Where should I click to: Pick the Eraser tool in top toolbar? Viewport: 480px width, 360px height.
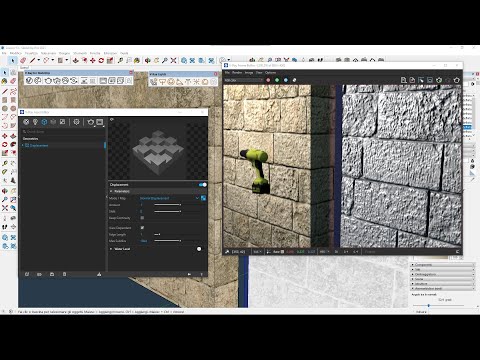23,60
